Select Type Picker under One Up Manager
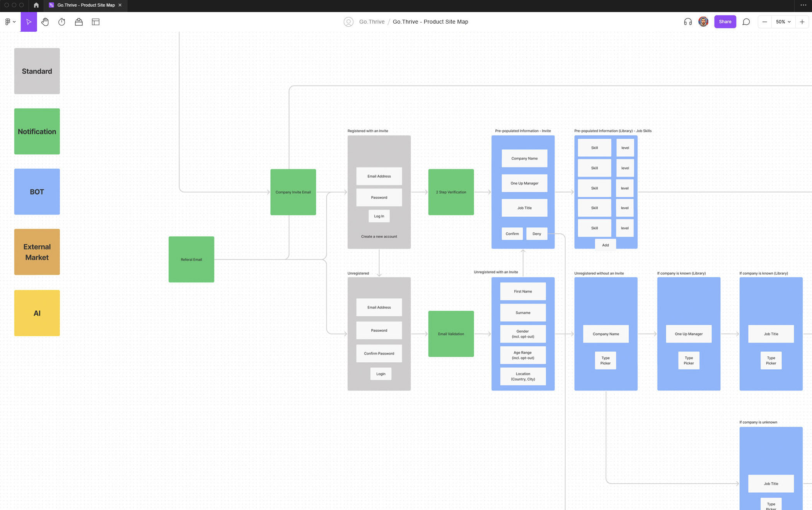The image size is (812, 510). [x=689, y=361]
